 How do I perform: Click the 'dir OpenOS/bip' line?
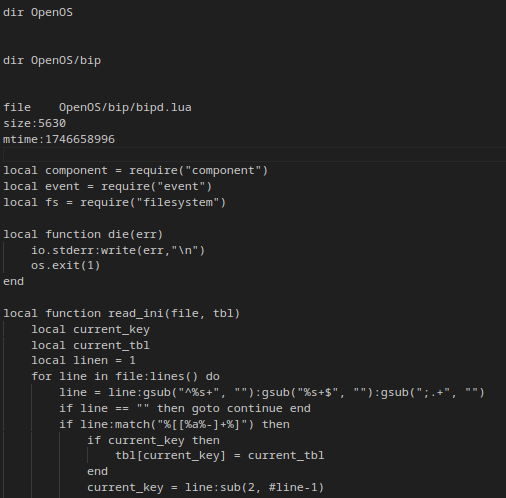coord(52,60)
